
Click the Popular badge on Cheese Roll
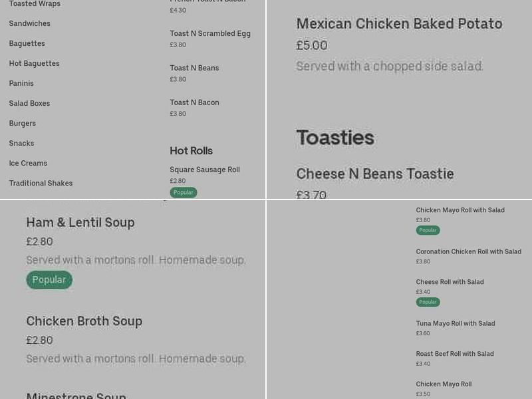coord(428,302)
